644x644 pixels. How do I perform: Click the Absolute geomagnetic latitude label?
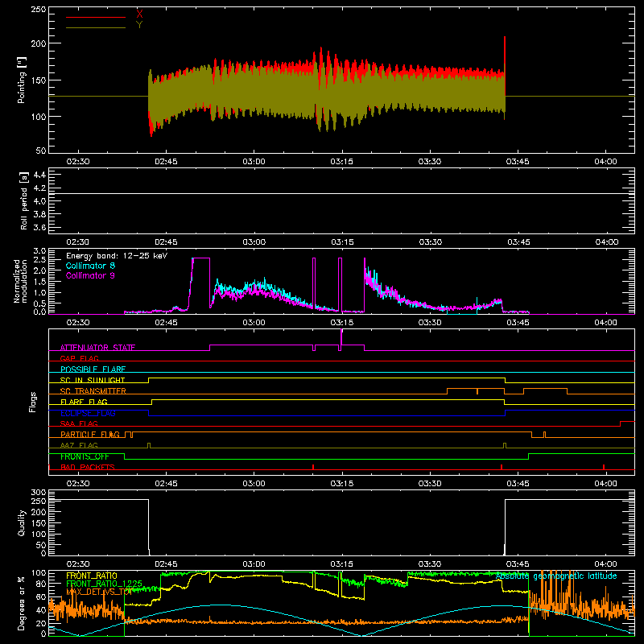[x=556, y=576]
